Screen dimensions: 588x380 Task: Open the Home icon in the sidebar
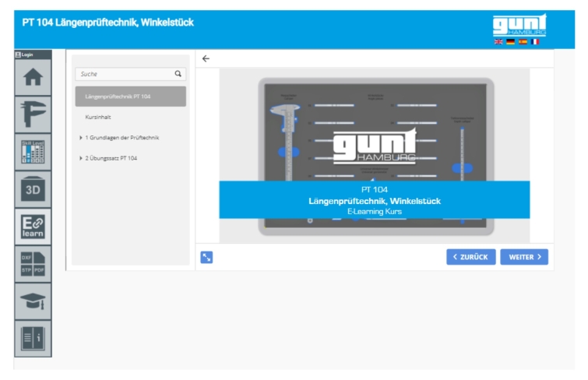click(33, 77)
